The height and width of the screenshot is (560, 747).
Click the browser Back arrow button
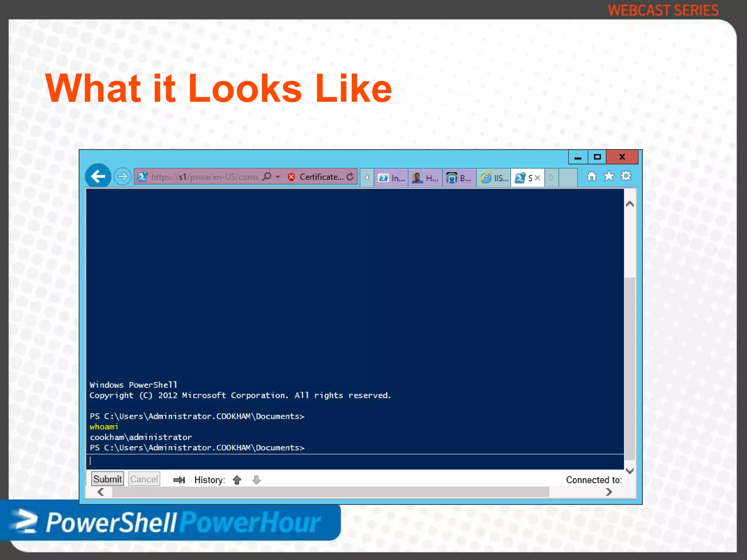click(x=98, y=176)
